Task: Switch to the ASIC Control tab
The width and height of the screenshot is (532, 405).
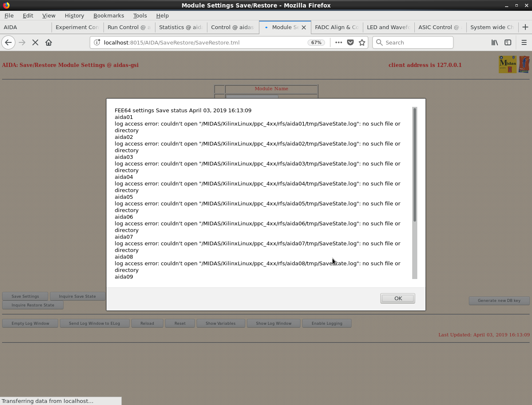Action: [440, 27]
